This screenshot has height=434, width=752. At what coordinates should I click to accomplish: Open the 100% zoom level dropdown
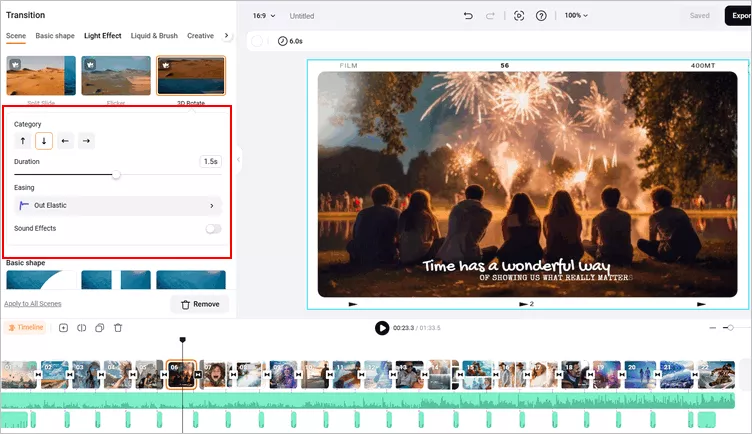pos(576,16)
